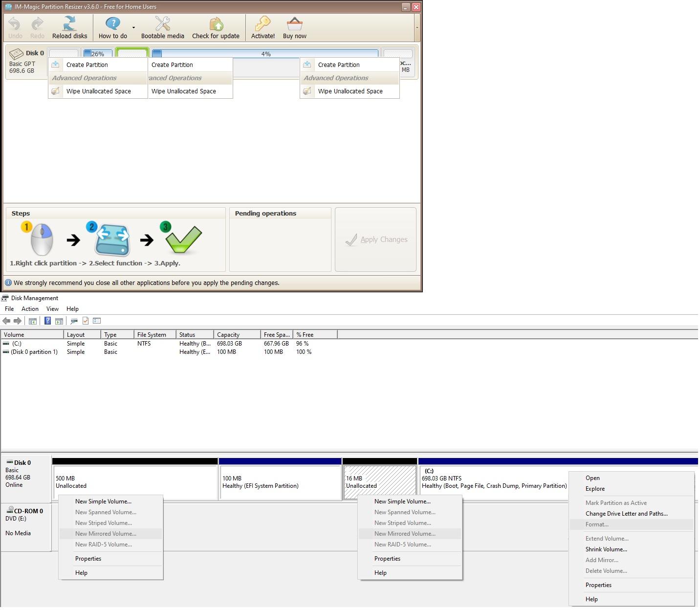Screen dimensions: 700x610
Task: Choose New Simple Volume for 500 MB unallocated
Action: coord(110,501)
